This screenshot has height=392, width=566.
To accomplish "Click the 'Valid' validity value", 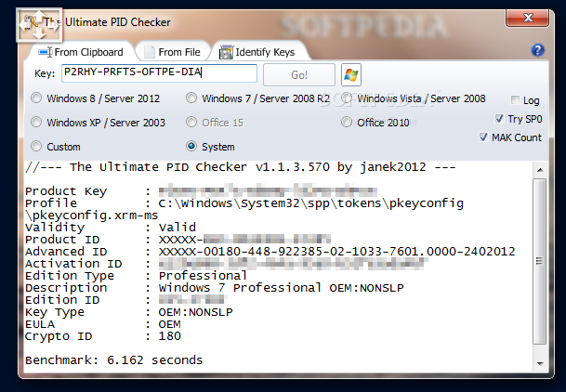I will [178, 228].
